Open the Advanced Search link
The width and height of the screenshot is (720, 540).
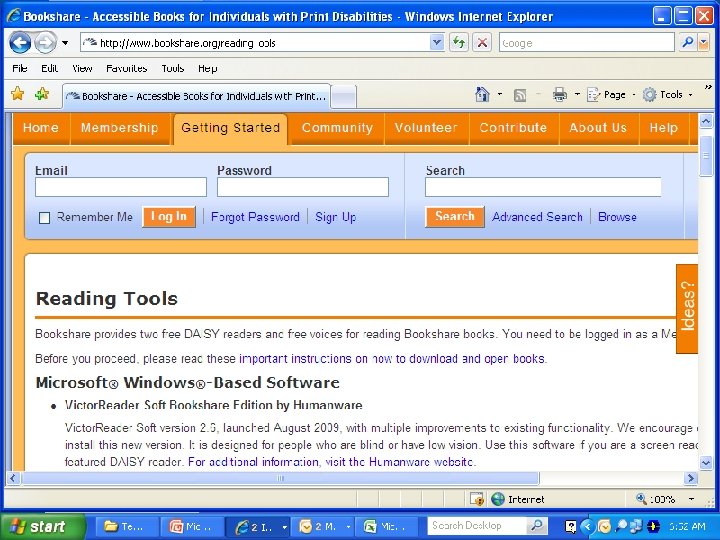pyautogui.click(x=537, y=217)
